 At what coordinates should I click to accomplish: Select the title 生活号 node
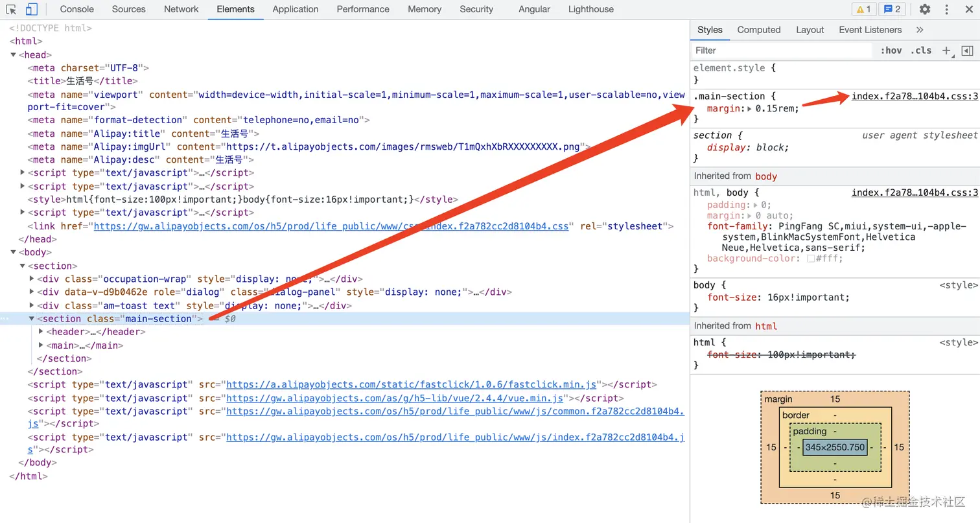point(83,81)
